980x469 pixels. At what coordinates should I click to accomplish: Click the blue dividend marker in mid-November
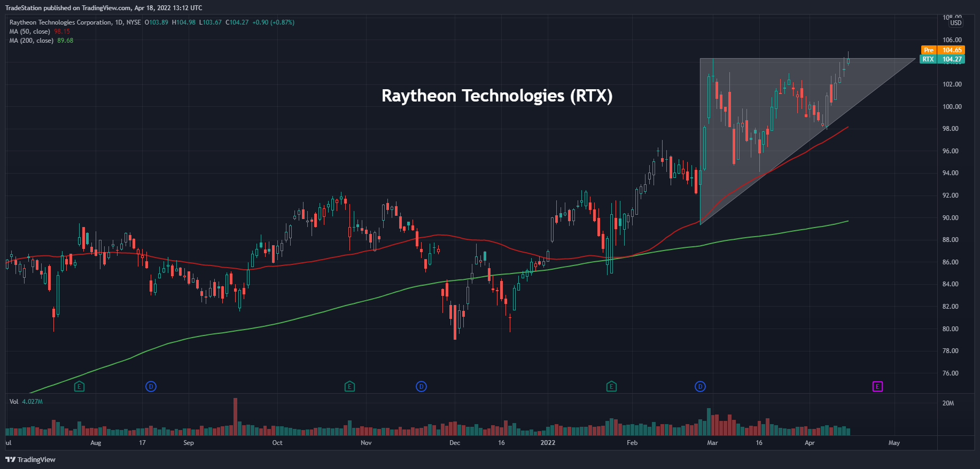pos(421,386)
